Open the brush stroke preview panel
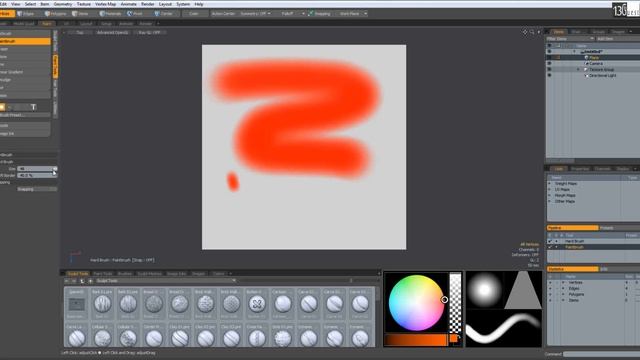The height and width of the screenshot is (360, 640). pyautogui.click(x=504, y=328)
